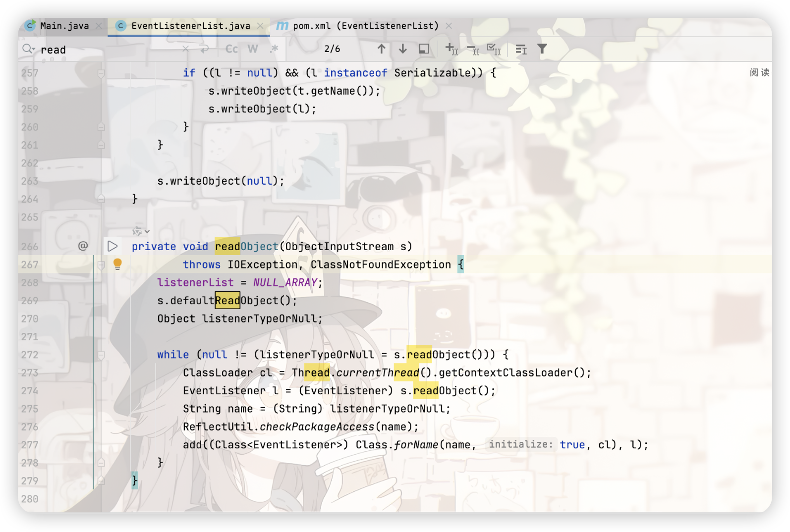The height and width of the screenshot is (532, 790).
Task: Click IOException on line 267
Action: [x=262, y=265]
